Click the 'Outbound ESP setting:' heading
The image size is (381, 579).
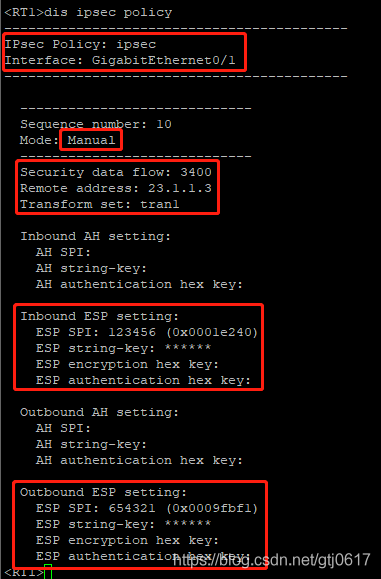click(x=104, y=493)
